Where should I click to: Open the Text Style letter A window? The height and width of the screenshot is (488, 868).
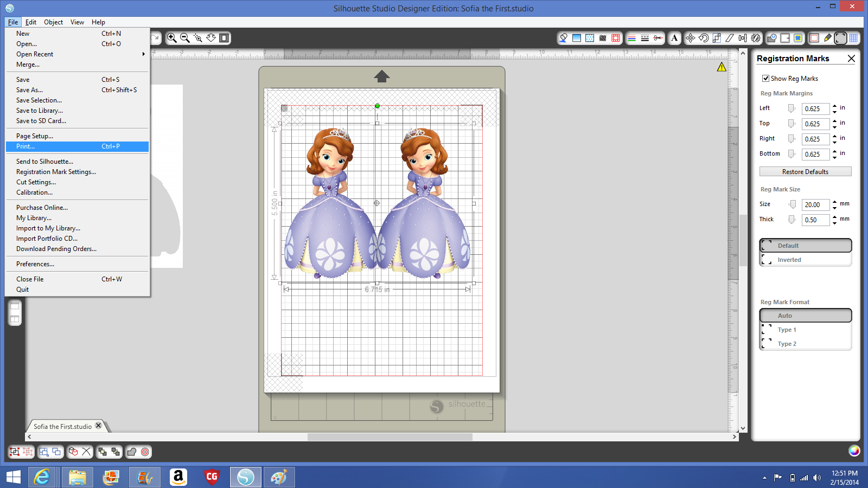(x=674, y=38)
